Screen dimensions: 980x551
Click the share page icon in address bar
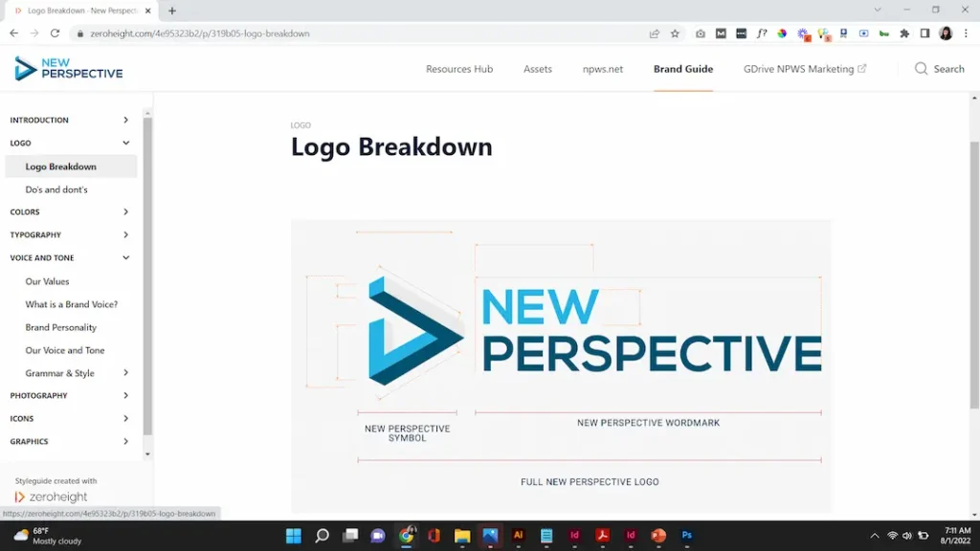coord(655,33)
